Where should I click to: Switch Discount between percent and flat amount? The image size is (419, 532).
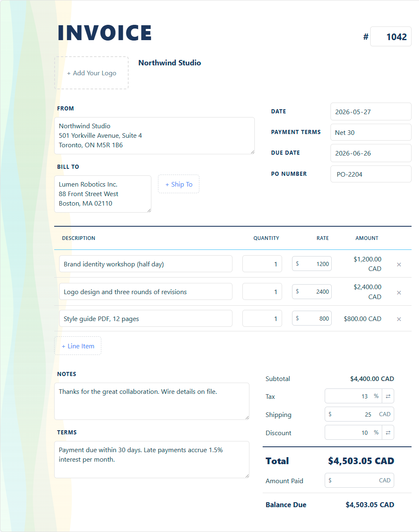coord(388,433)
